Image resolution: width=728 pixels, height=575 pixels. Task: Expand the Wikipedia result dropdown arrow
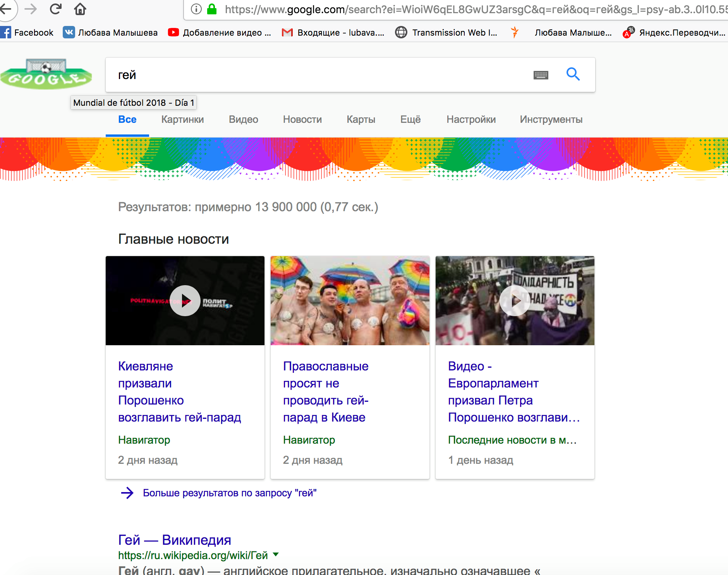(x=276, y=554)
